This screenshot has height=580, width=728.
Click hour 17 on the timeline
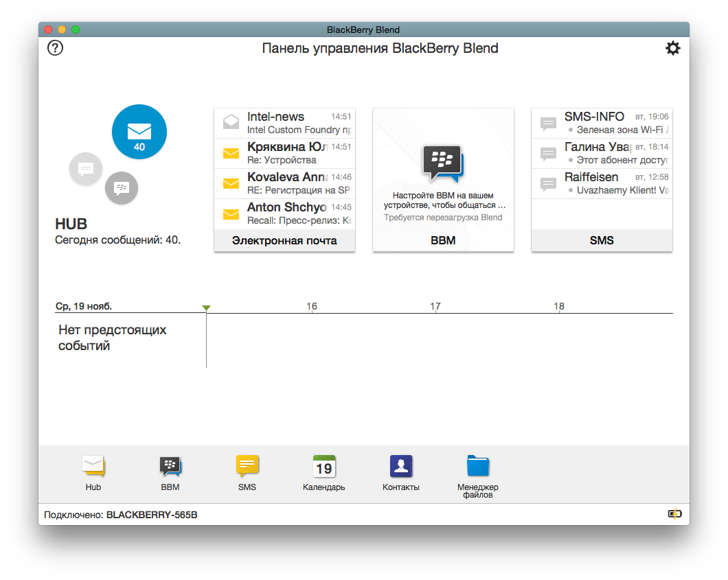[435, 306]
